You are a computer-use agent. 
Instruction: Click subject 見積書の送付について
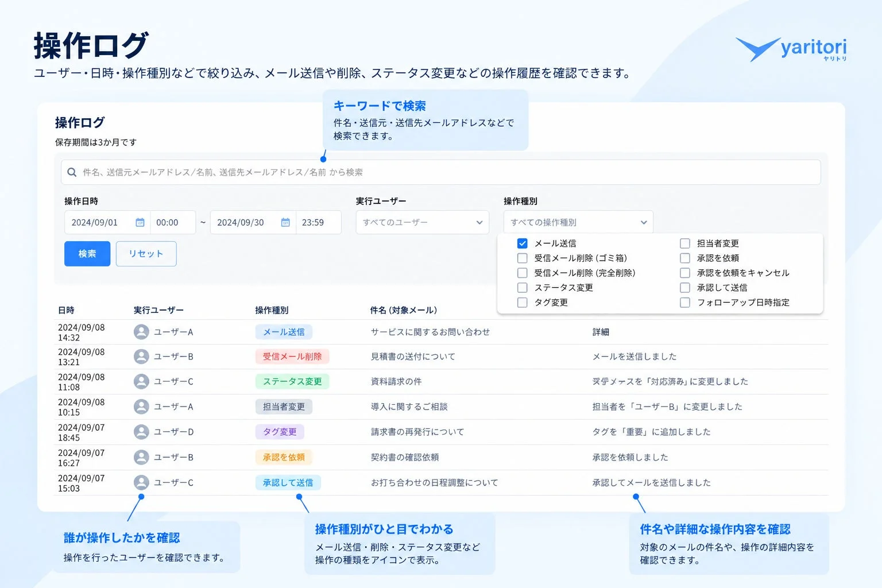(413, 357)
